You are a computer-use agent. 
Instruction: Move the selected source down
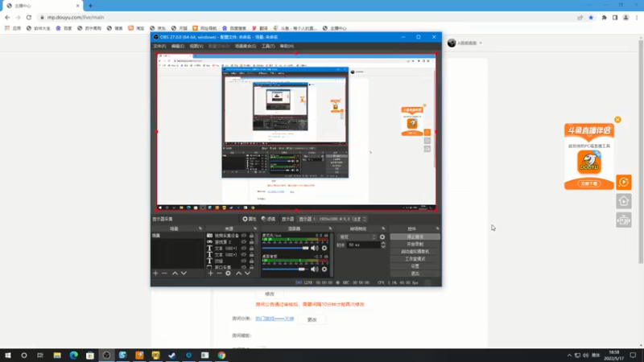(247, 274)
